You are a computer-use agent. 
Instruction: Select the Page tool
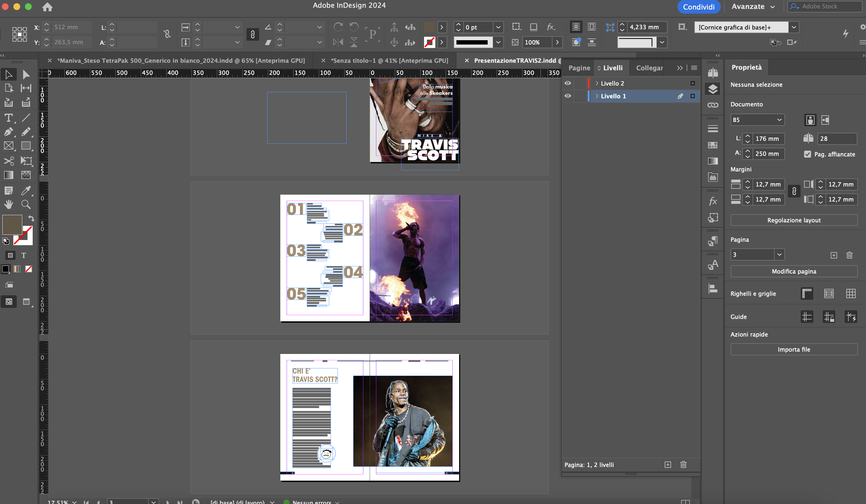(9, 88)
